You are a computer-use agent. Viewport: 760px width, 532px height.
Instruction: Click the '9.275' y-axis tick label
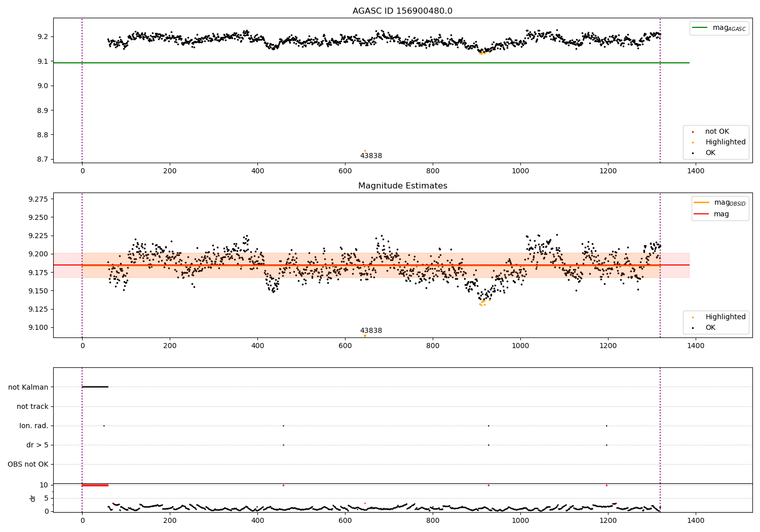point(39,199)
